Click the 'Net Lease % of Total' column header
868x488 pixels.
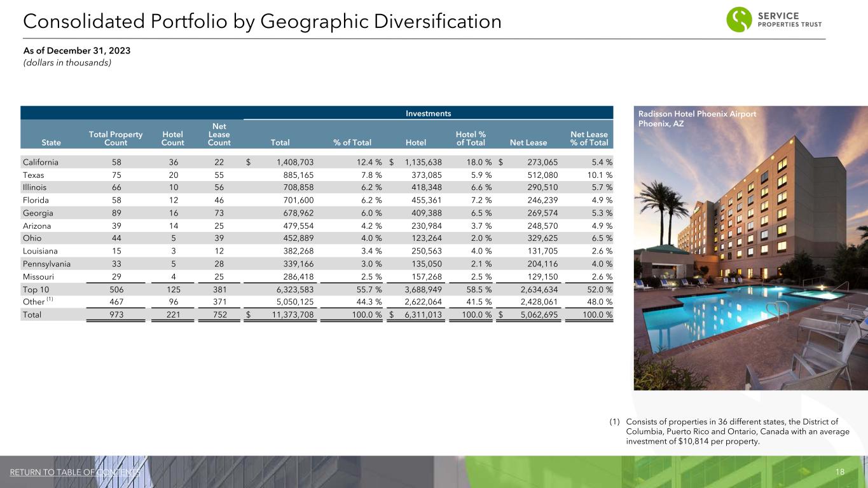(588, 139)
